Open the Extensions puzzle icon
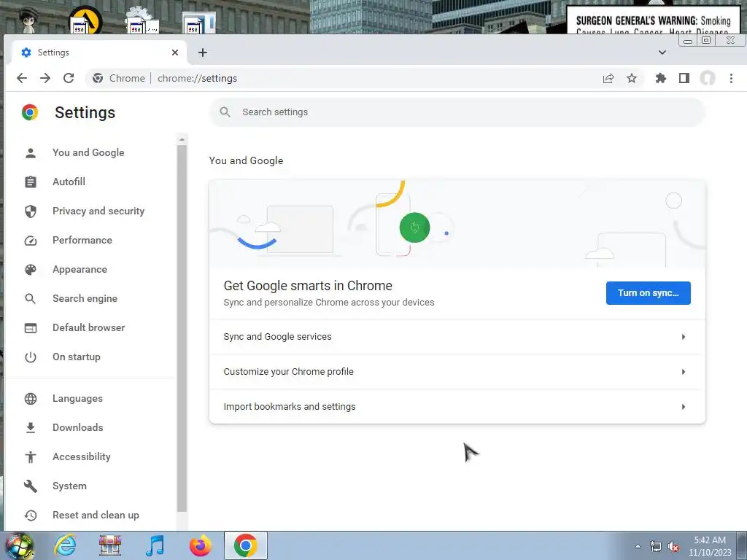This screenshot has width=747, height=560. (x=661, y=78)
